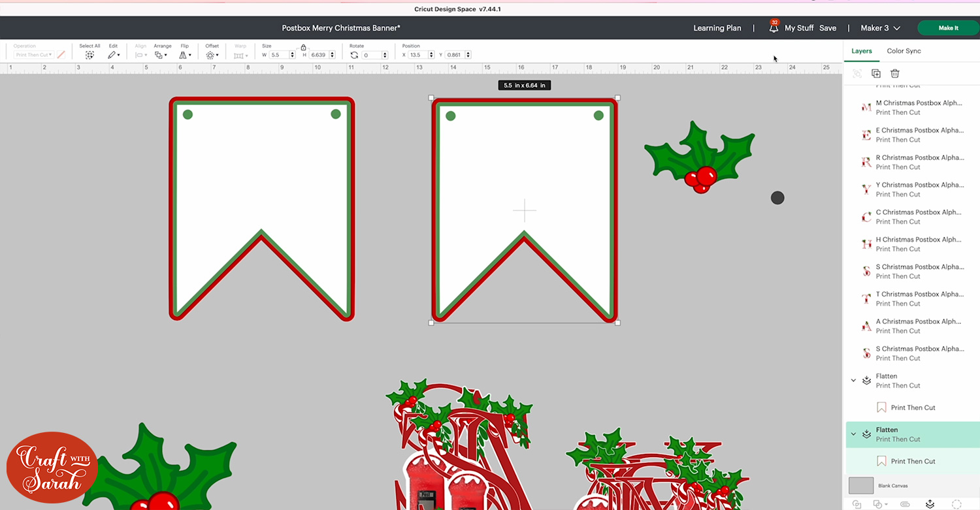
Task: Click the Operation color swatch
Action: click(61, 55)
